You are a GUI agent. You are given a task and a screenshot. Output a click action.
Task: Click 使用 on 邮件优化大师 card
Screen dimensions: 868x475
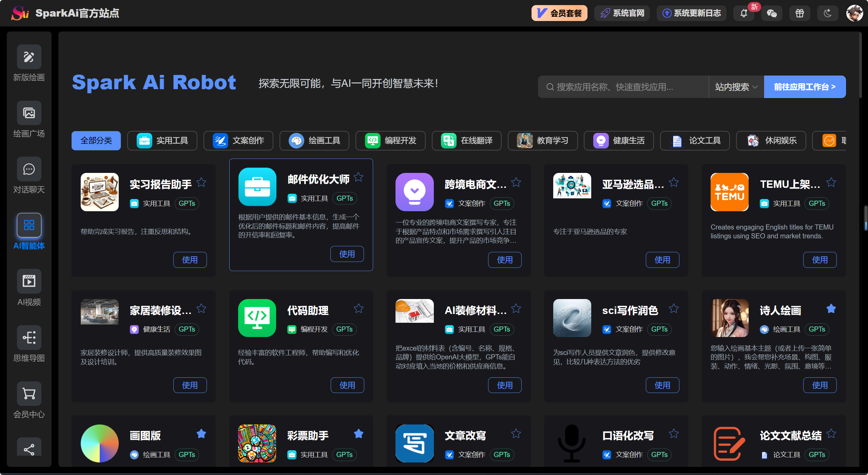[347, 254]
